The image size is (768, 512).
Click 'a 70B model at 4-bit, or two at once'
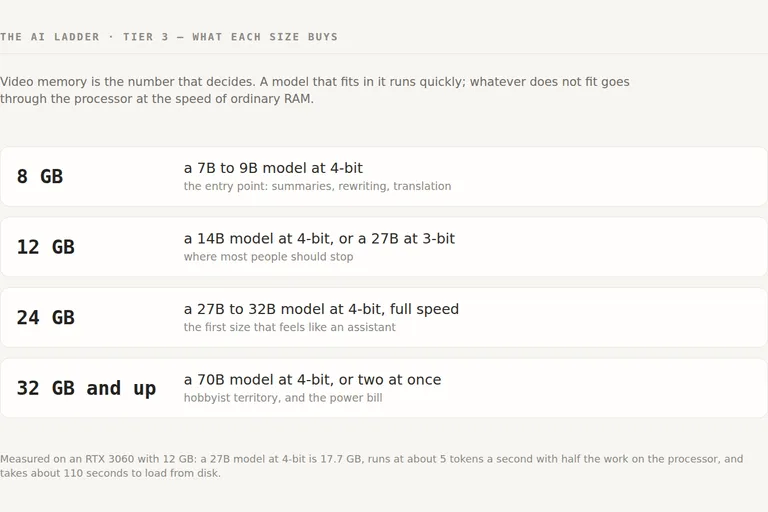tap(312, 380)
